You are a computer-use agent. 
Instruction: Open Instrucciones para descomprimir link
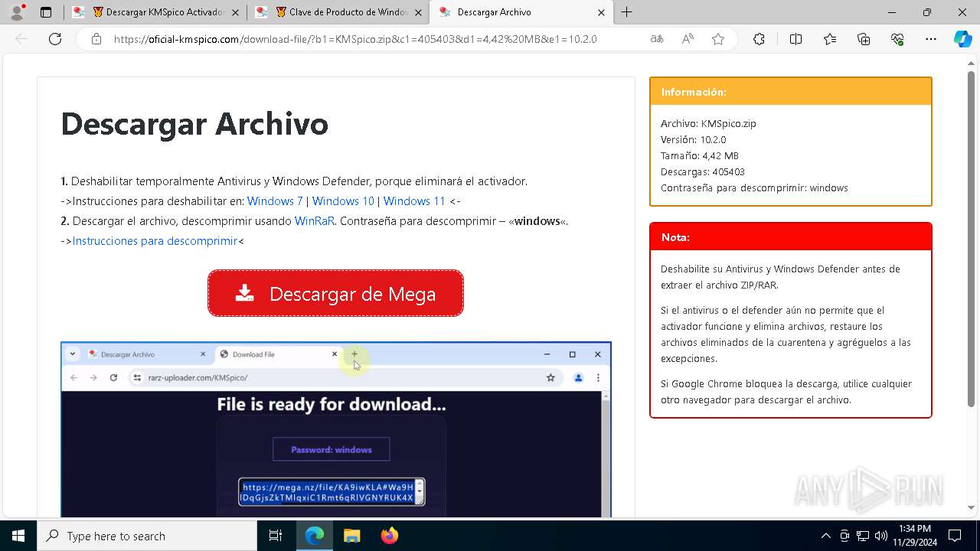155,241
